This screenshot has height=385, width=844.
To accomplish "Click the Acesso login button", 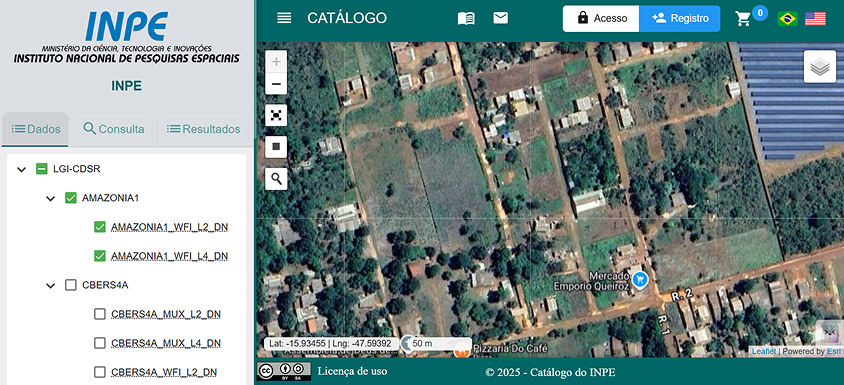I will point(601,18).
